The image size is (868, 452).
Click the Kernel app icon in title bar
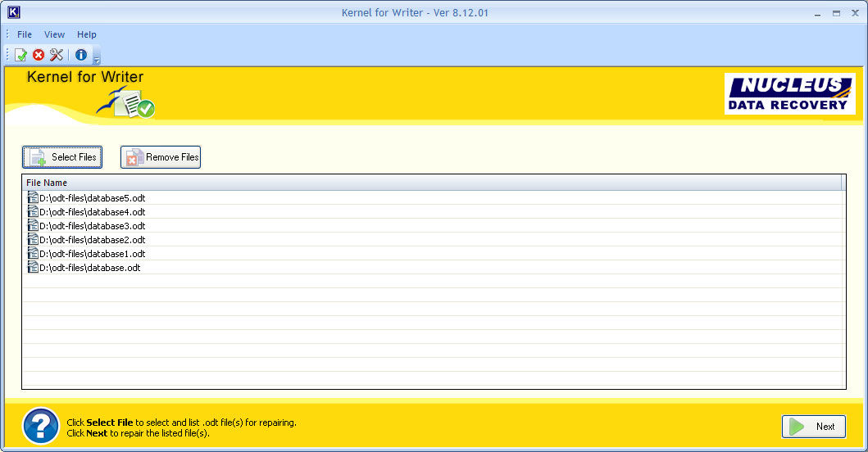coord(13,12)
